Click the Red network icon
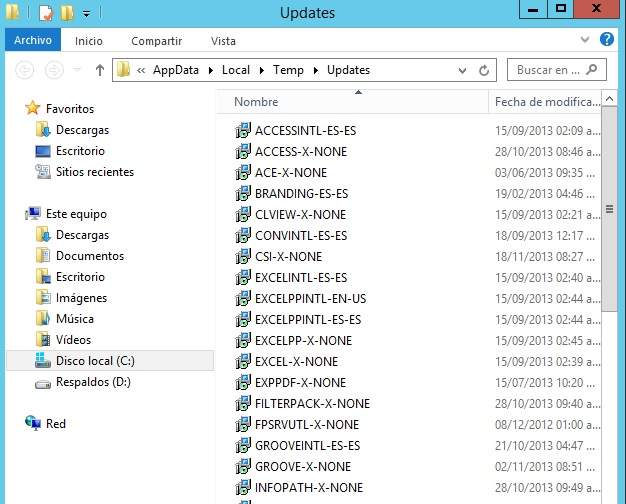This screenshot has height=504, width=626. pos(33,424)
